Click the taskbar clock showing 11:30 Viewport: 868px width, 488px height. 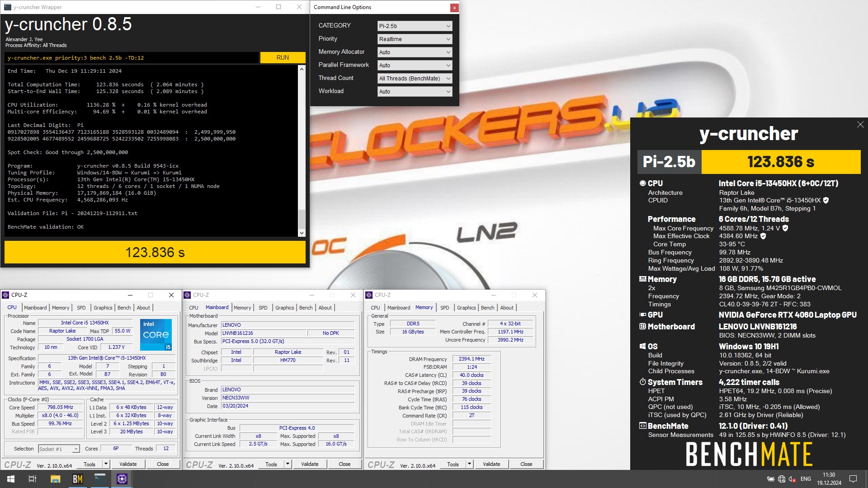[x=829, y=479]
